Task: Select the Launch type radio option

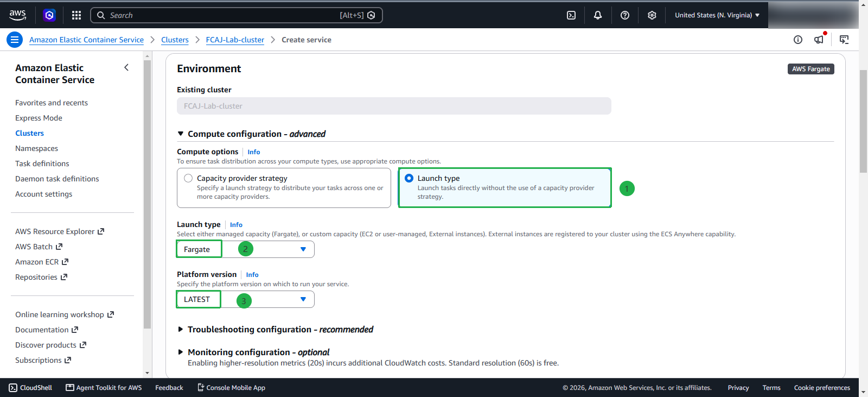Action: pos(505,188)
